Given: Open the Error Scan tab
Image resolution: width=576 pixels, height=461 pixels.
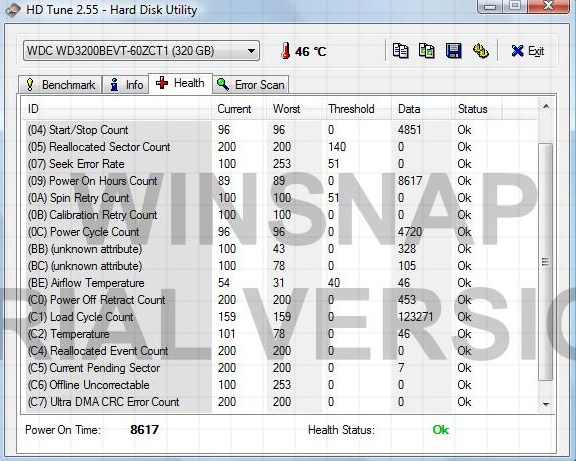Looking at the screenshot, I should [x=251, y=85].
